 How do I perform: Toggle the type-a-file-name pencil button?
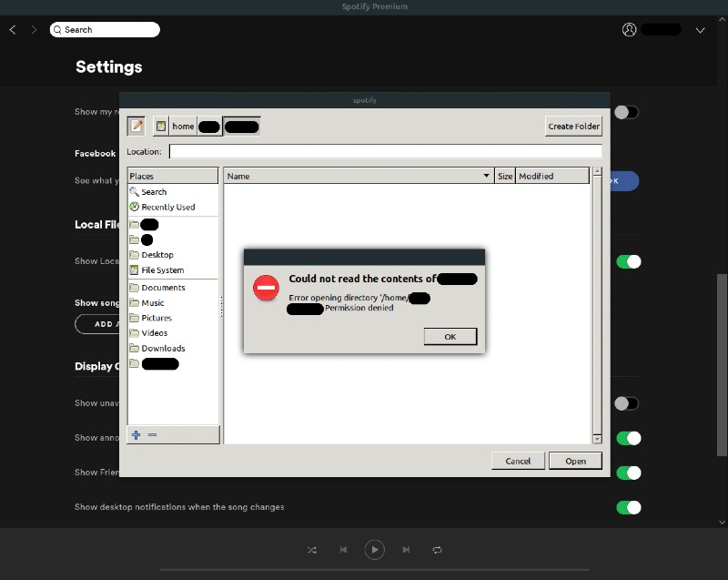pos(136,126)
